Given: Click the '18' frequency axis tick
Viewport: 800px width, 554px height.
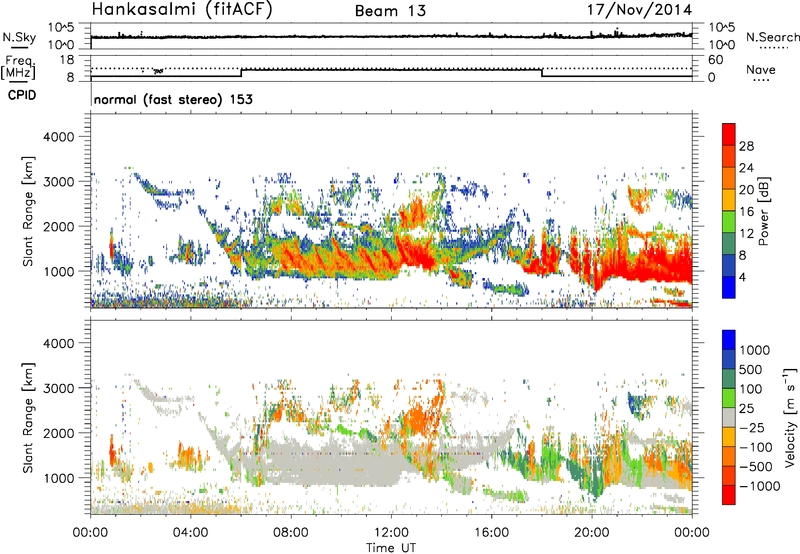Looking at the screenshot, I should 67,60.
